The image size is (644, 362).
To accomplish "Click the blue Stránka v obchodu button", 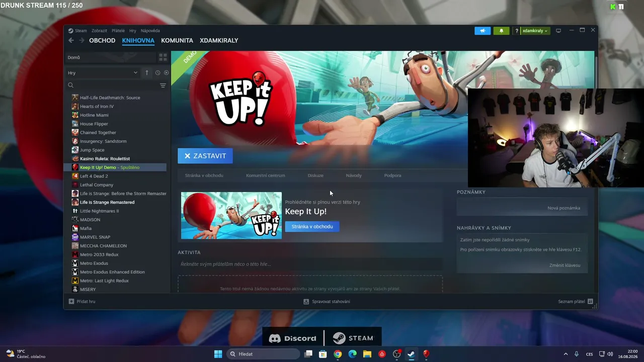I will [x=312, y=227].
